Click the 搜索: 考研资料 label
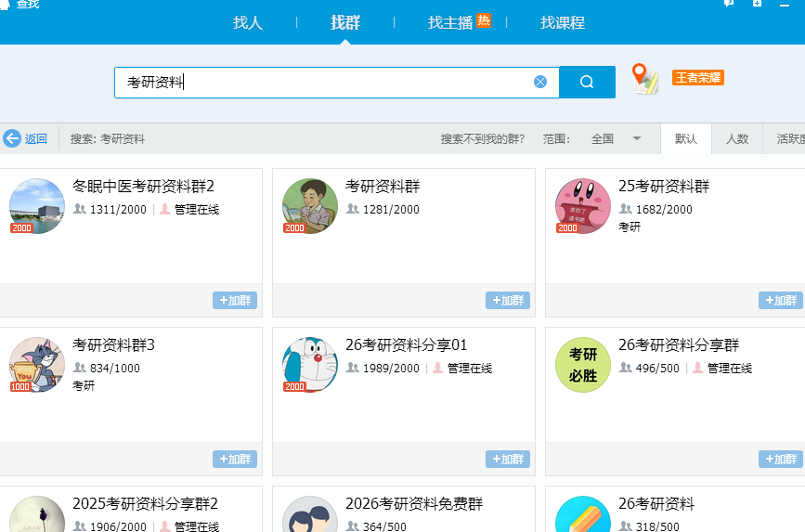 tap(108, 139)
